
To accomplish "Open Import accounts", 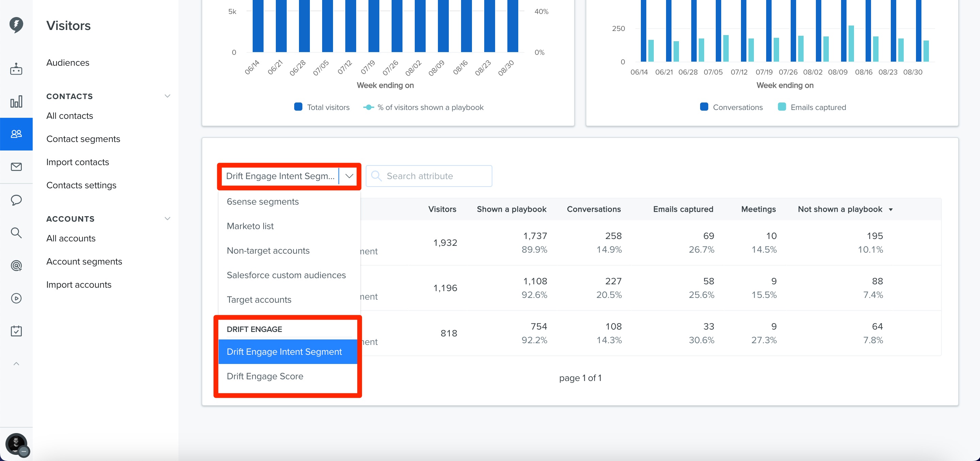I will coord(79,285).
